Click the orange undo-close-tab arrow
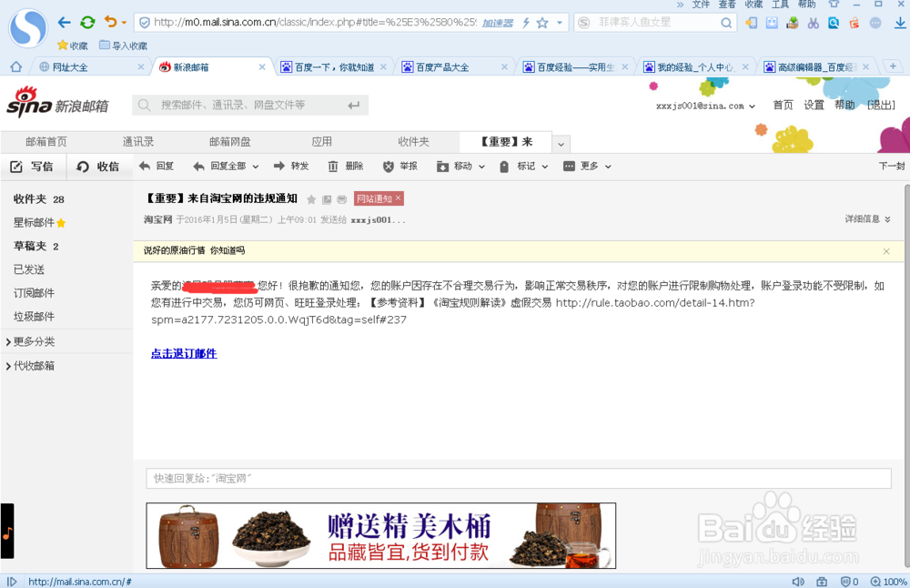Image resolution: width=910 pixels, height=588 pixels. 110,22
